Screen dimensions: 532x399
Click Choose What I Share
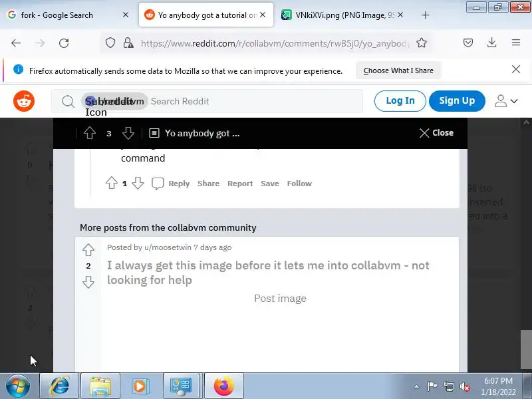coord(398,70)
